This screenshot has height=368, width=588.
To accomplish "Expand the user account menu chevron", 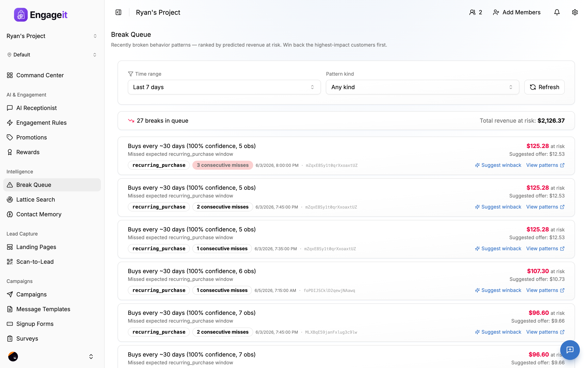I will (91, 357).
